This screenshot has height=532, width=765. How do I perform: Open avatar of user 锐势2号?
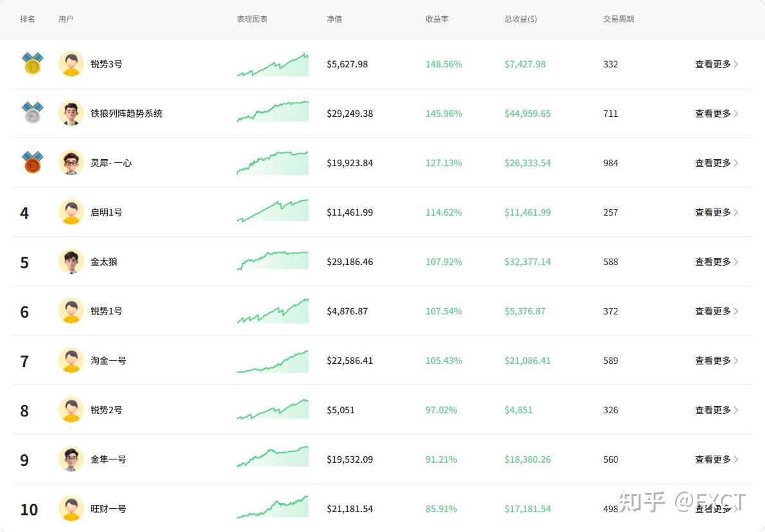click(71, 409)
